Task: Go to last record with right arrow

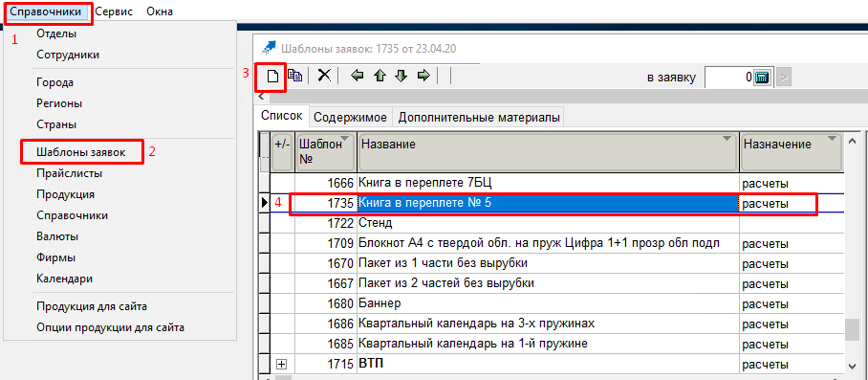Action: (x=423, y=77)
